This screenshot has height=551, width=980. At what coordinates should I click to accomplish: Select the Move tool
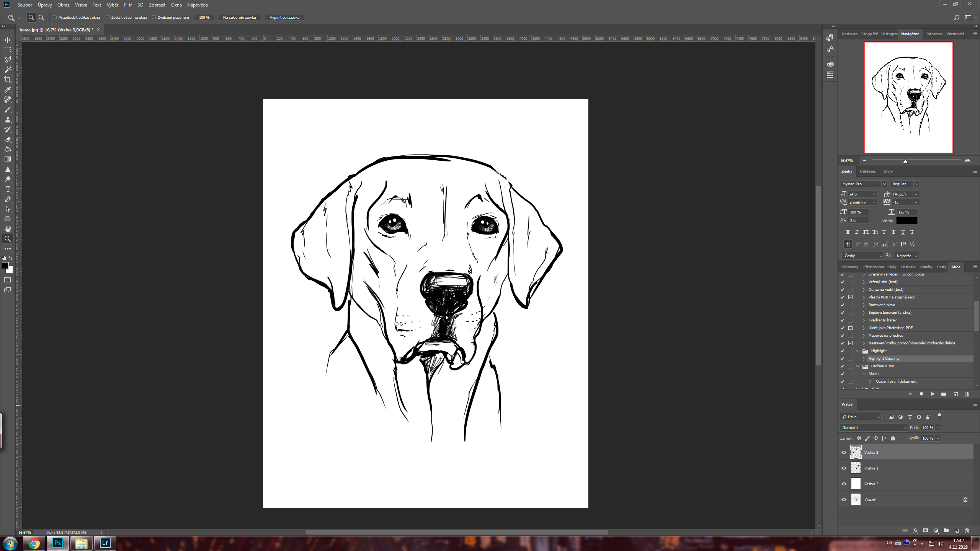coord(8,40)
